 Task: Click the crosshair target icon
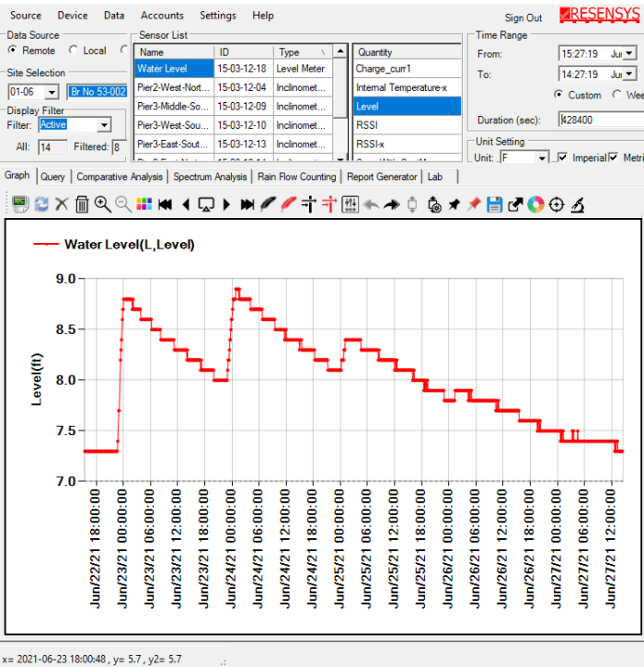[557, 204]
